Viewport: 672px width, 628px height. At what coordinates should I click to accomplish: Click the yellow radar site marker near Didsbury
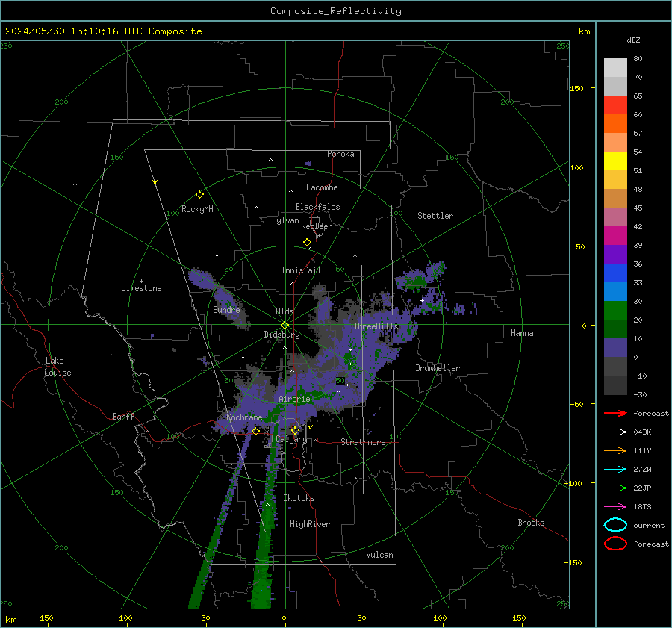point(285,326)
